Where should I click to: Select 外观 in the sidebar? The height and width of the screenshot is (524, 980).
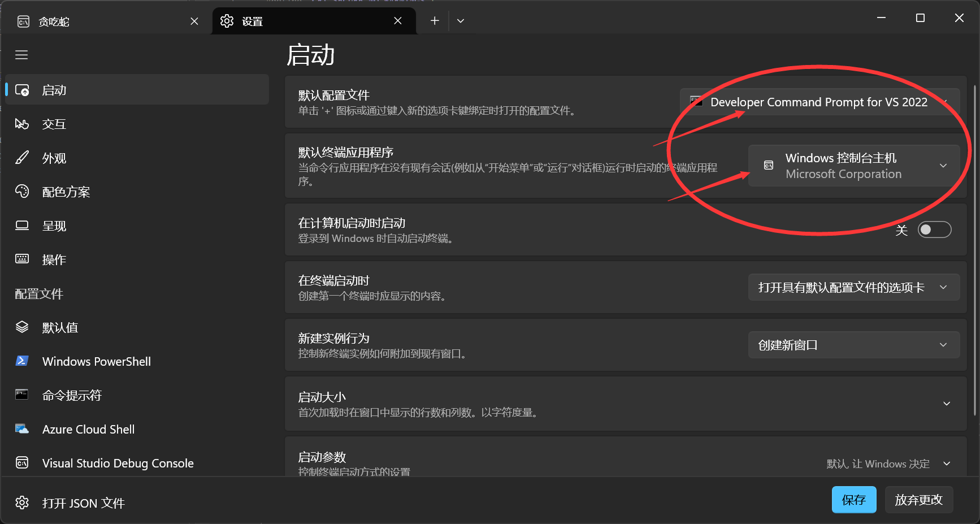(137, 158)
